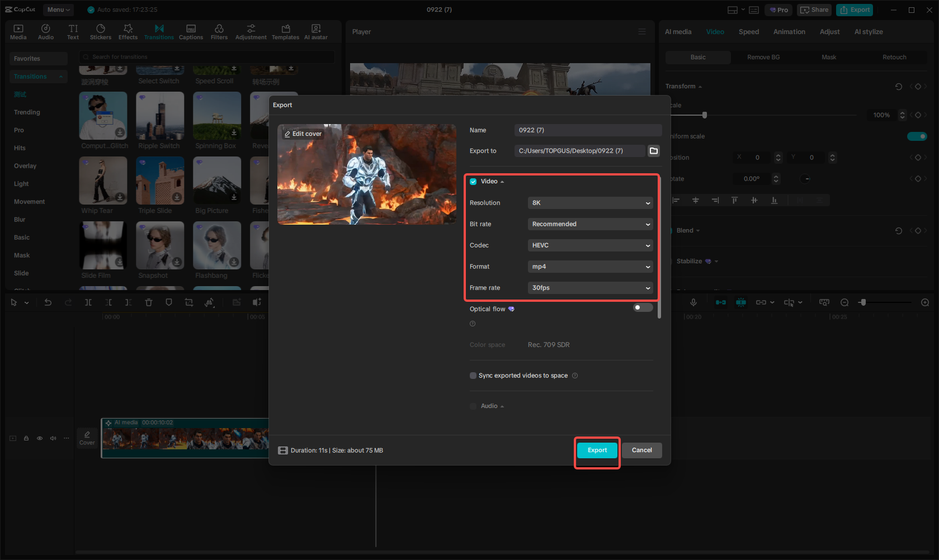
Task: Click the Scale slider handle
Action: point(705,115)
